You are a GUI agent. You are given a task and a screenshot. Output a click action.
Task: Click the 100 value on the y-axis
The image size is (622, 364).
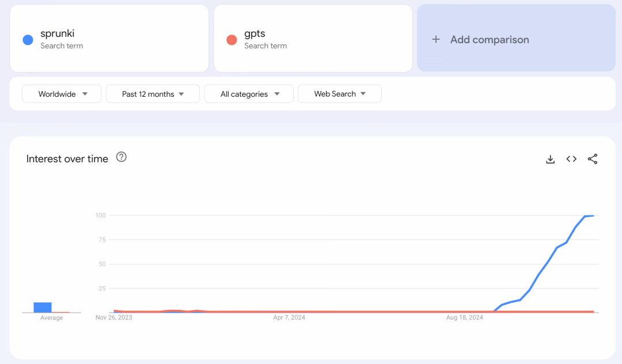click(100, 215)
